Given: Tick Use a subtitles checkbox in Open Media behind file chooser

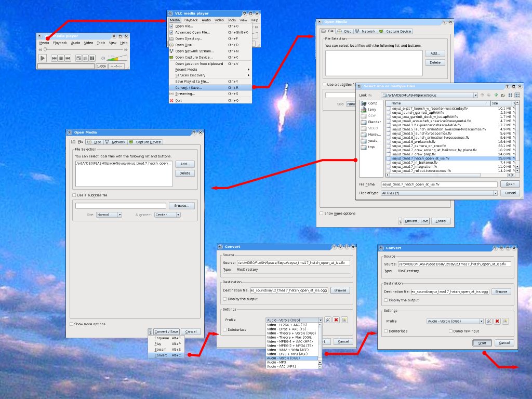Looking at the screenshot, I should 325,85.
